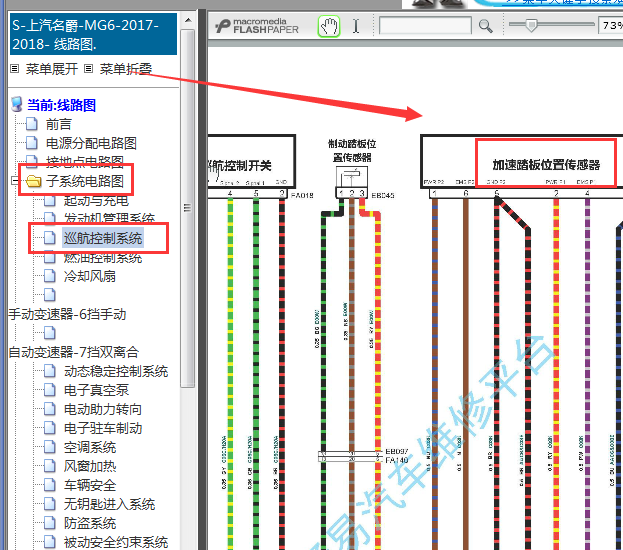Click the search magnifier icon
Viewport: 623px width, 550px height.
[485, 26]
